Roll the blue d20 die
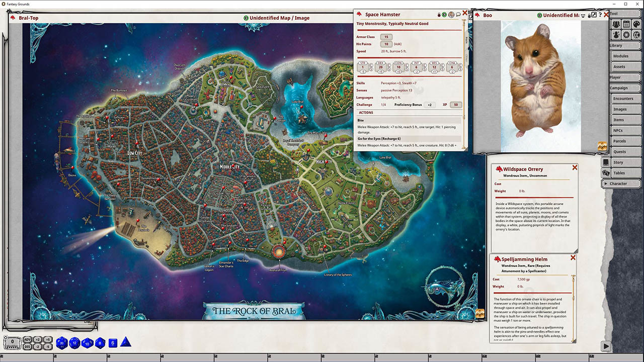This screenshot has height=362, width=644. tap(62, 342)
